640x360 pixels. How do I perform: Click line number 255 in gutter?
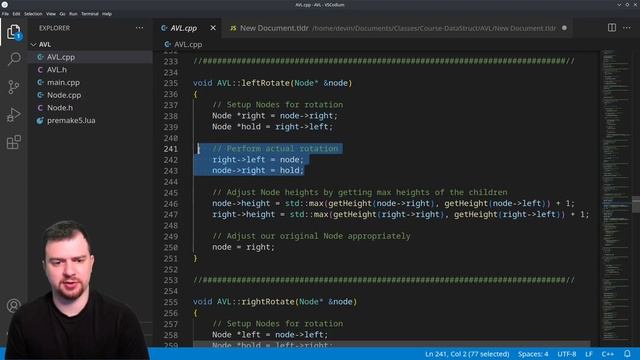[171, 302]
